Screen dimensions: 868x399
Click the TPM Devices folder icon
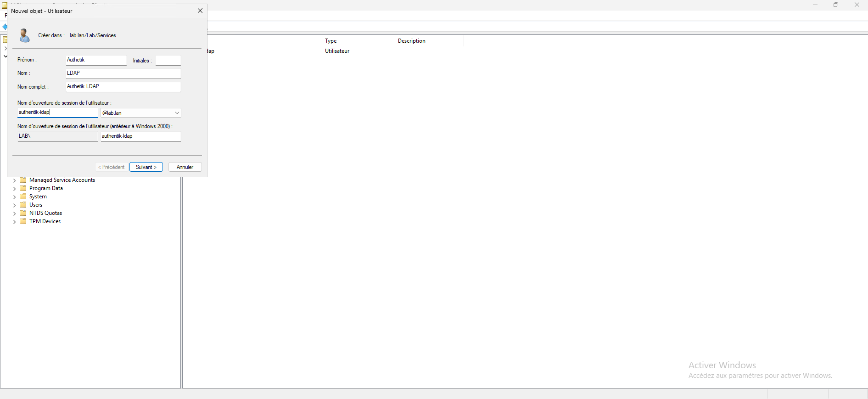(23, 221)
